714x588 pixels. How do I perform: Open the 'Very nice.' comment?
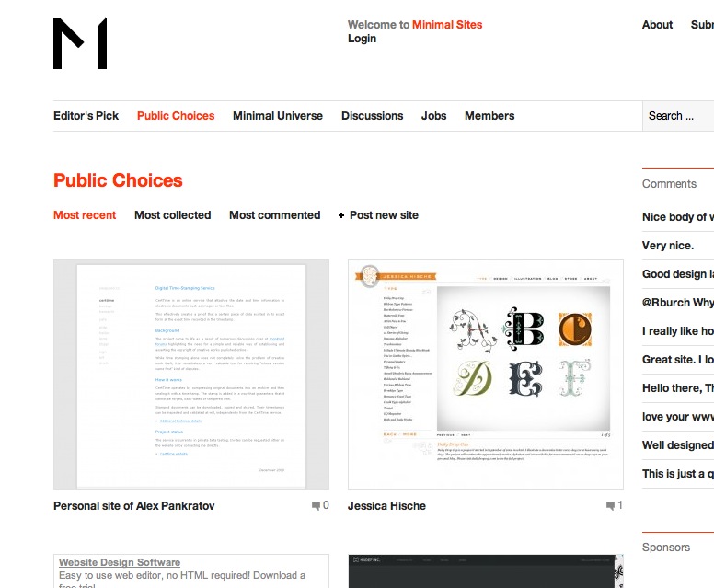668,246
